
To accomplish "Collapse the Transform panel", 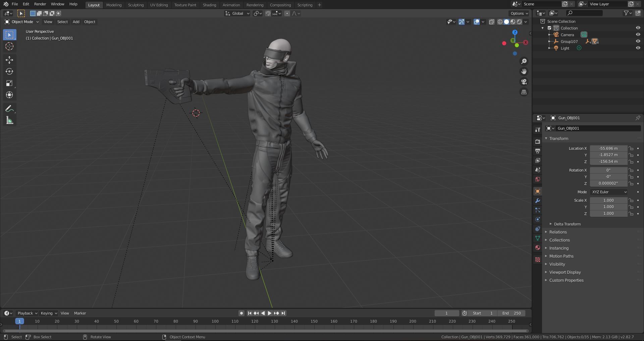I will click(x=558, y=139).
